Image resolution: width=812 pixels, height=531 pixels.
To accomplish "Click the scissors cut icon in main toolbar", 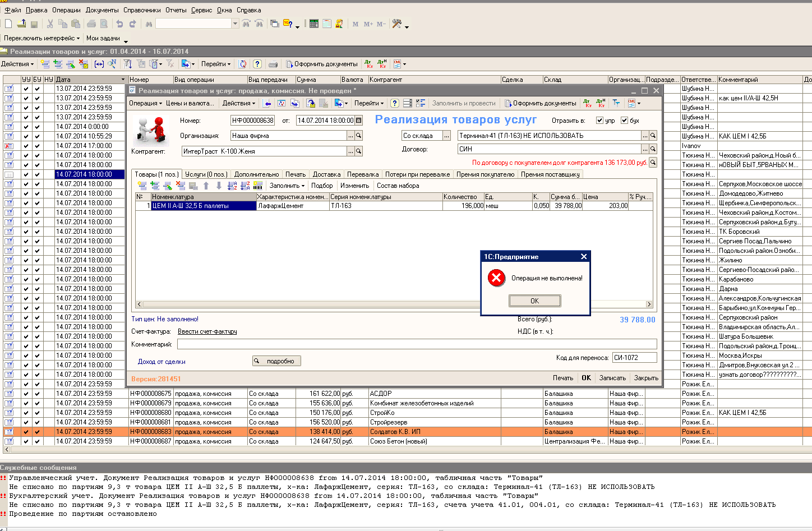I will point(50,24).
